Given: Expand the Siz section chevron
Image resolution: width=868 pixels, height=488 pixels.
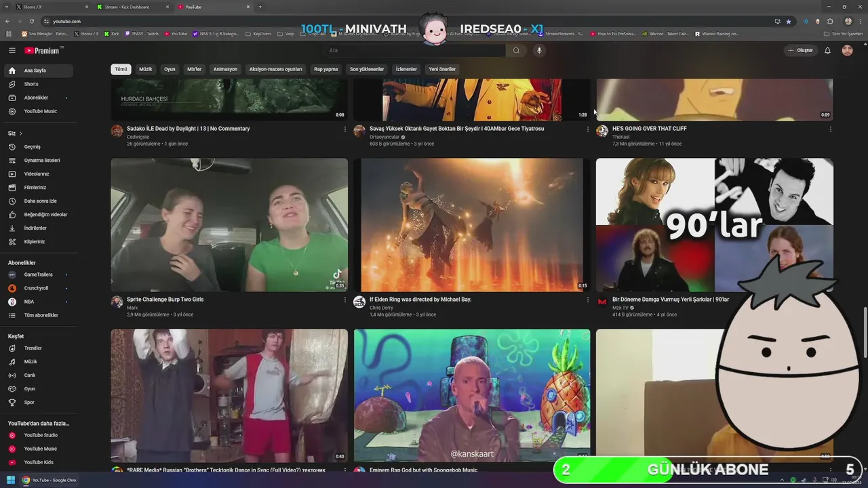Looking at the screenshot, I should click(21, 134).
